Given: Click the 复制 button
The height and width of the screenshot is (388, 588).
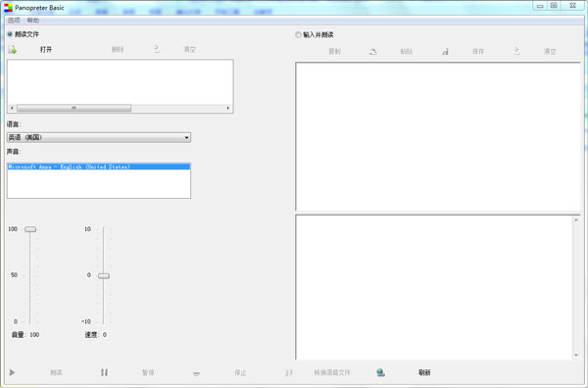Looking at the screenshot, I should click(x=335, y=51).
